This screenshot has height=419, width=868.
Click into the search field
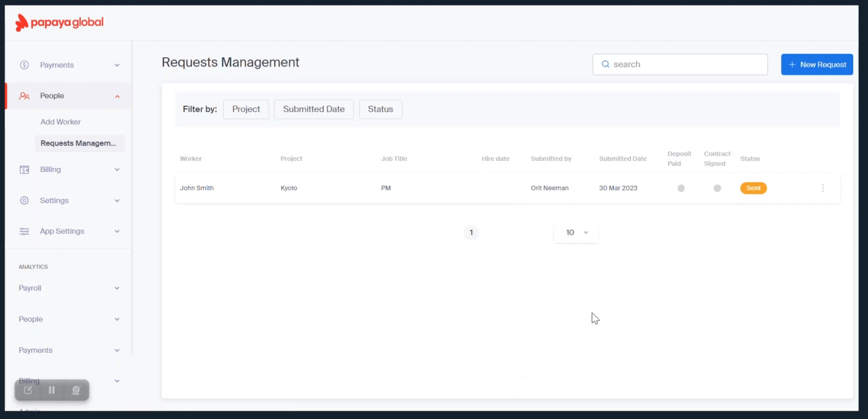pyautogui.click(x=680, y=64)
